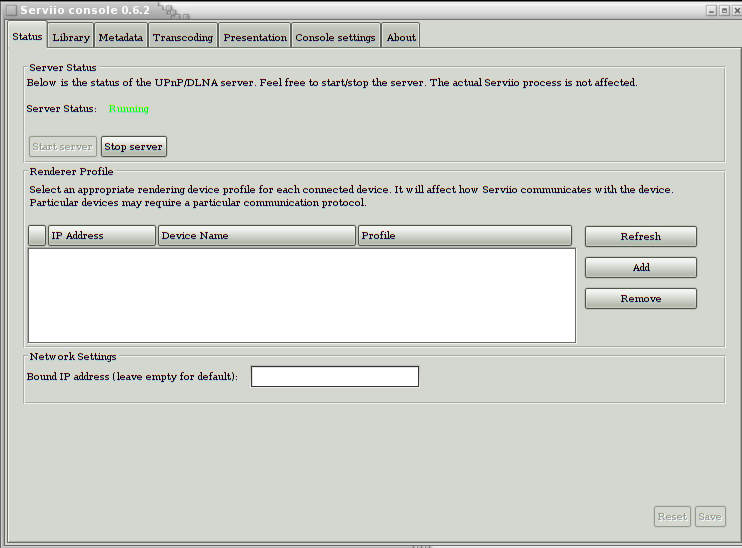This screenshot has height=548, width=742.
Task: Click the Stop server button
Action: (x=133, y=147)
